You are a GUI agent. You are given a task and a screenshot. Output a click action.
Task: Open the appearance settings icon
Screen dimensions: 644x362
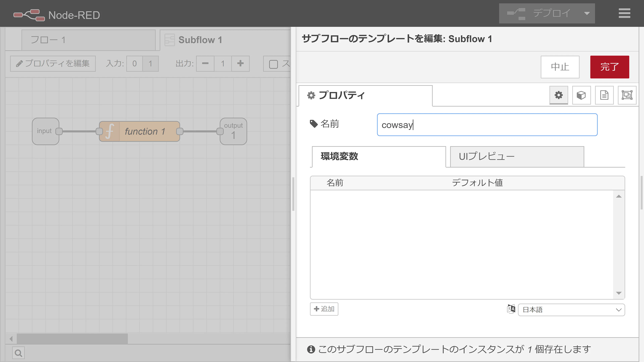tap(627, 95)
